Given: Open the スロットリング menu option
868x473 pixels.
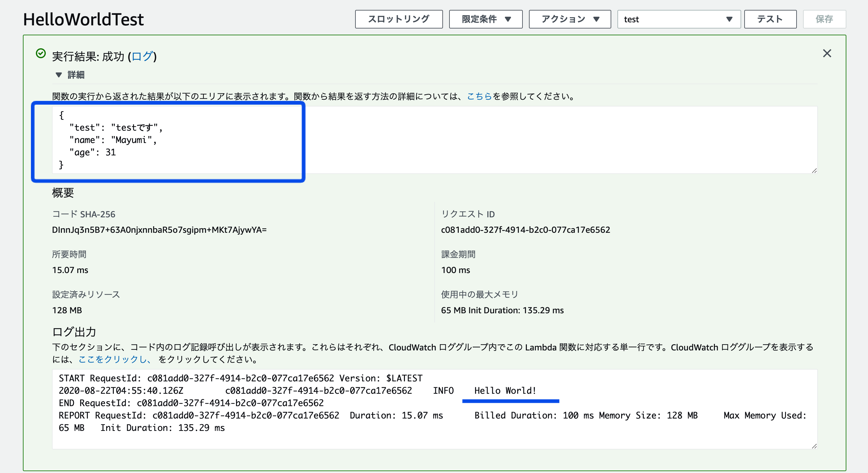Looking at the screenshot, I should 399,19.
